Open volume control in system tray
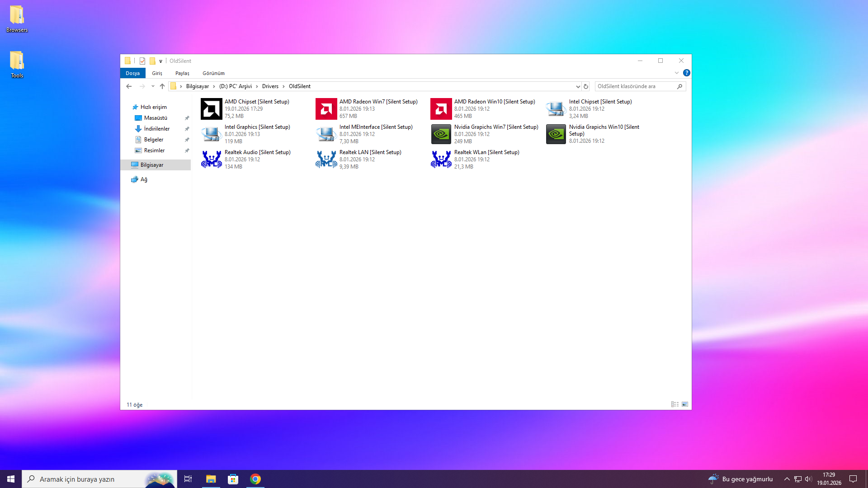 tap(808, 479)
